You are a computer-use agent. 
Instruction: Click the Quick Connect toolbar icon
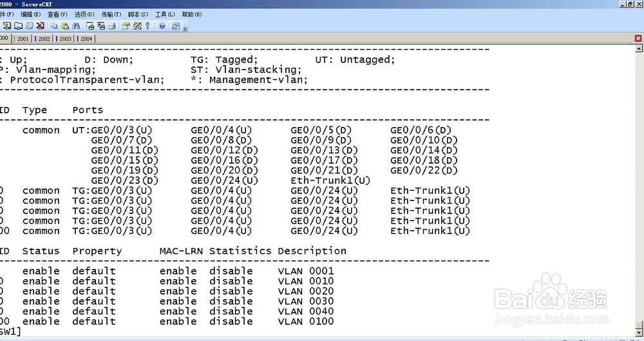(8, 26)
